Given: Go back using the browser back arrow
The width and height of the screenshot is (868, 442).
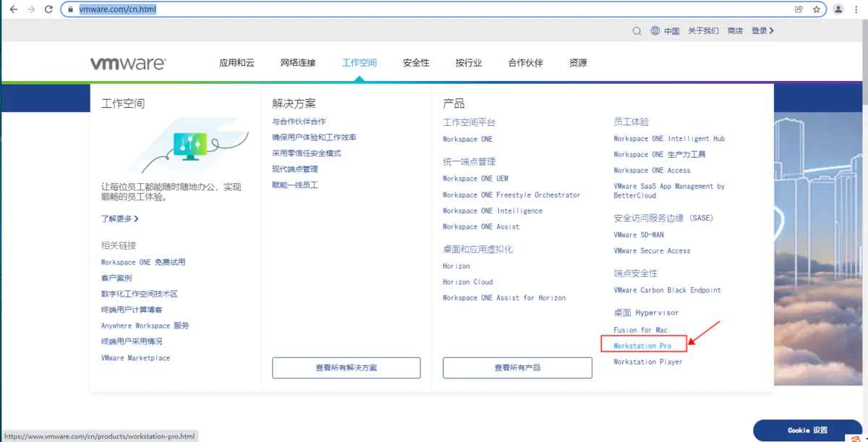Looking at the screenshot, I should click(13, 9).
